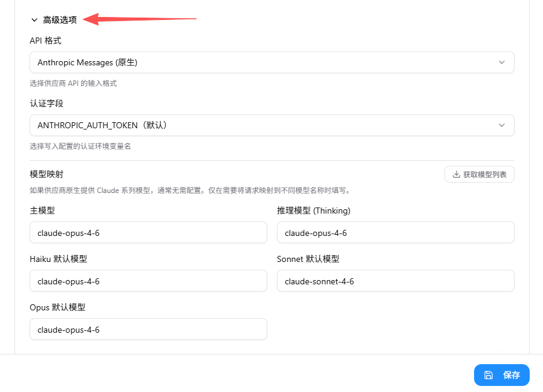Collapse the 高级选项 chevron icon
This screenshot has height=392, width=543.
(34, 20)
